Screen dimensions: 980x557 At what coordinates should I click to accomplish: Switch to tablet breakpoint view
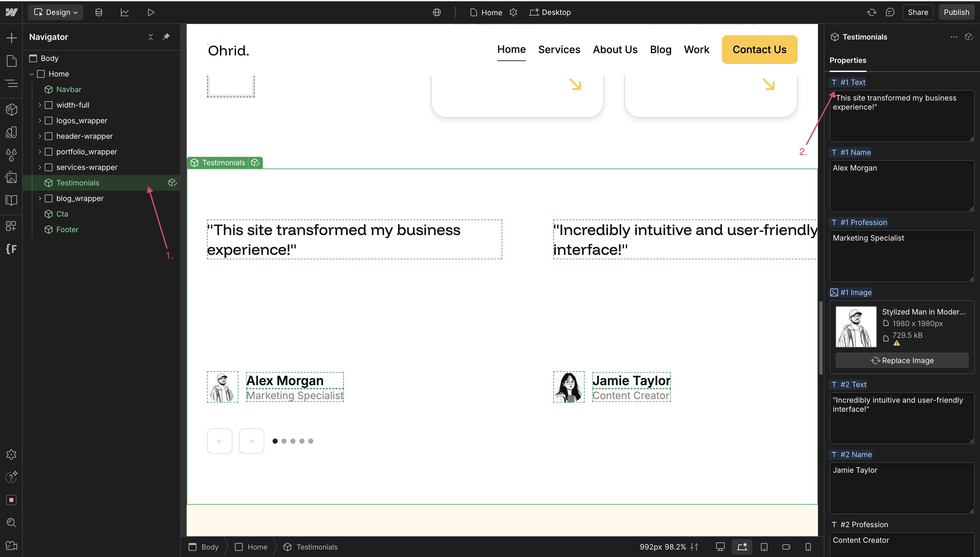pos(764,547)
